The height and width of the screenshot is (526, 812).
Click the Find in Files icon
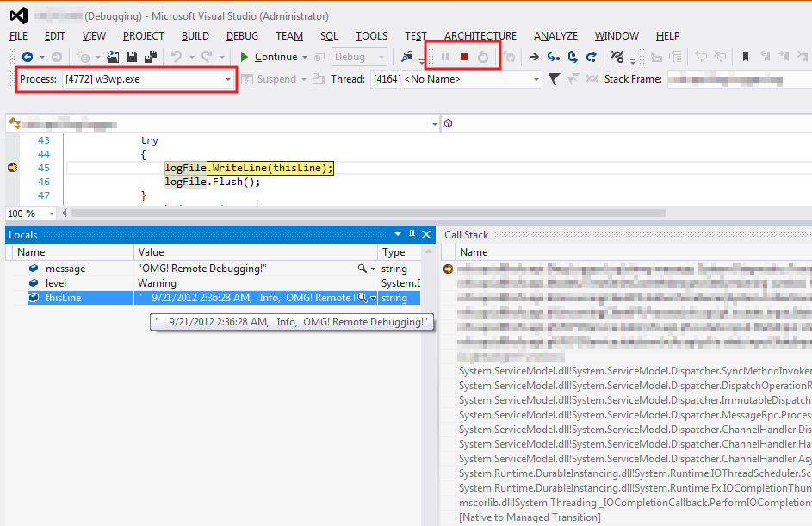[407, 57]
